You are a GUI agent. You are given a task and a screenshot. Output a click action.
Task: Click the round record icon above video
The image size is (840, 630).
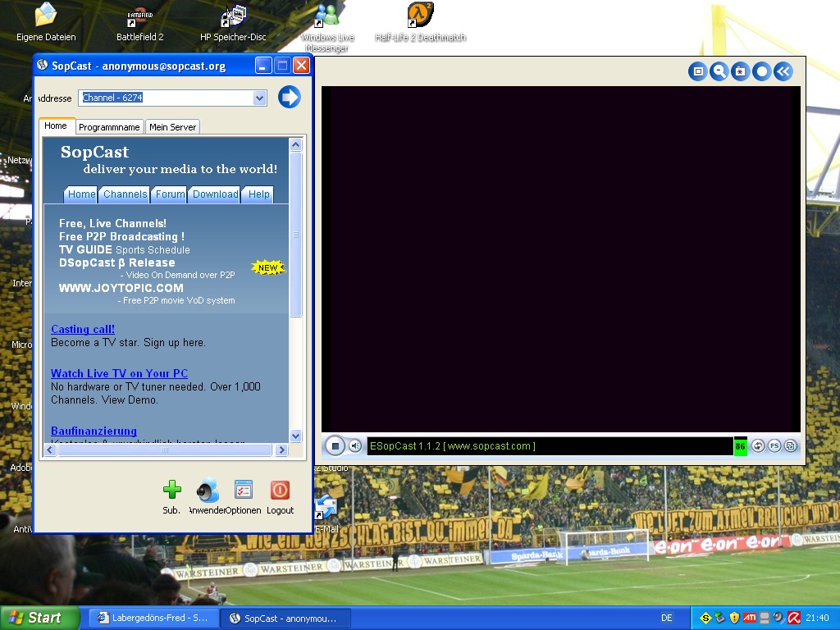click(x=762, y=71)
